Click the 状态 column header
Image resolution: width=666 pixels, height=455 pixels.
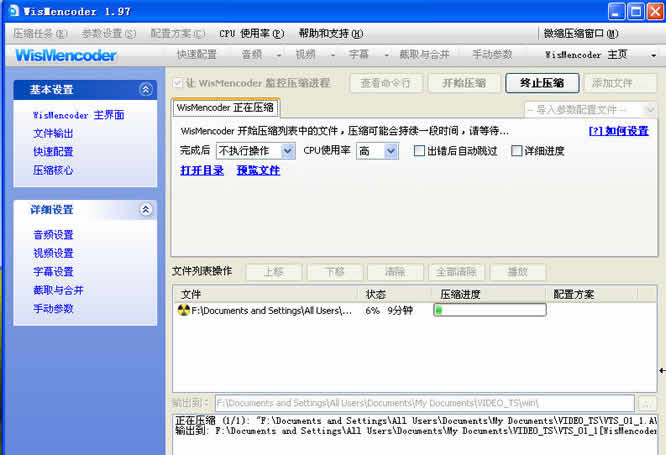click(397, 294)
